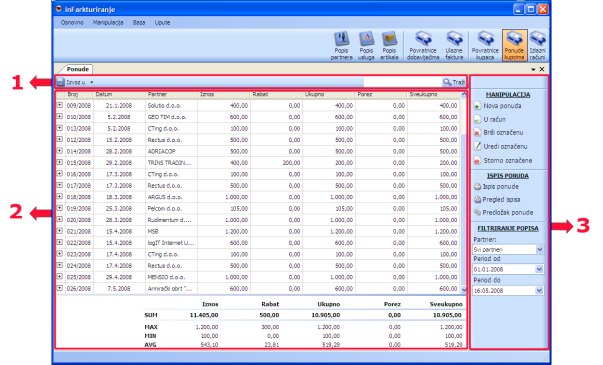The width and height of the screenshot is (603, 365).
Task: Open the Manipulacija menu
Action: point(108,22)
